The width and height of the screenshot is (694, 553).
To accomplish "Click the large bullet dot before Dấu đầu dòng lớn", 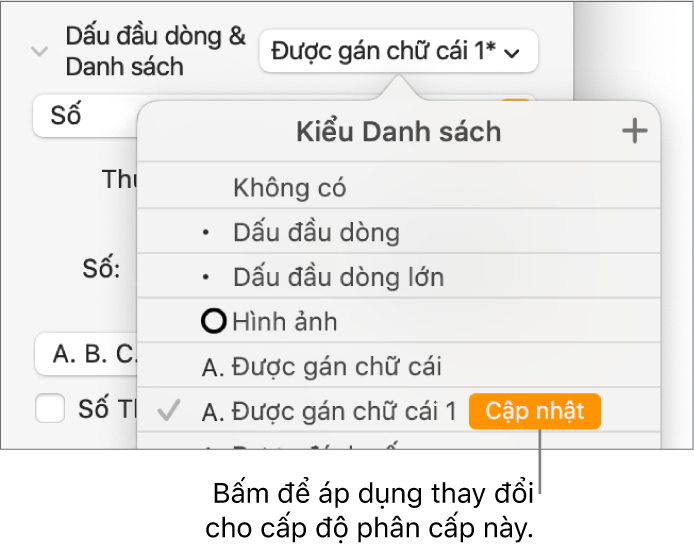I will click(206, 277).
